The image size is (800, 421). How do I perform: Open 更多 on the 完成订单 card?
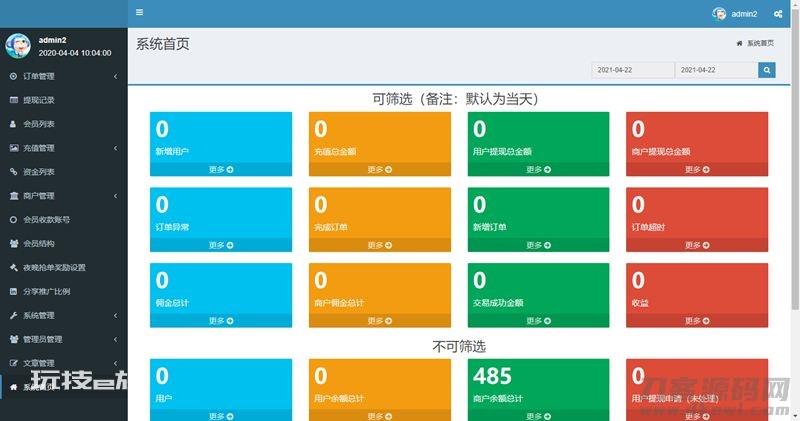pos(380,245)
